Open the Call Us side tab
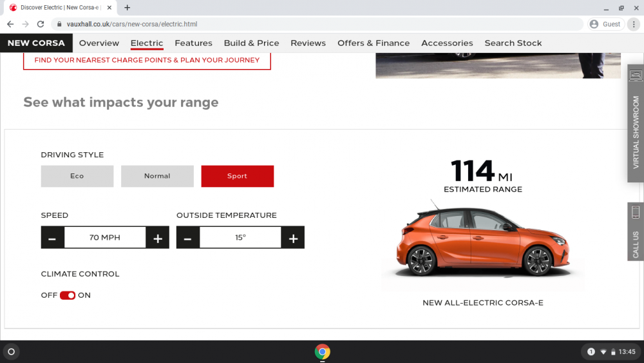Screen dimensions: 644x363 tap(636, 231)
